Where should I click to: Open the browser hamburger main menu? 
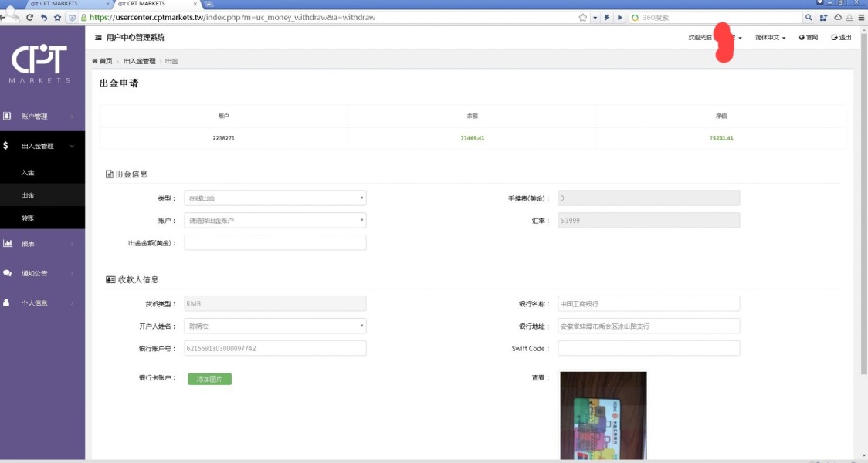[861, 18]
